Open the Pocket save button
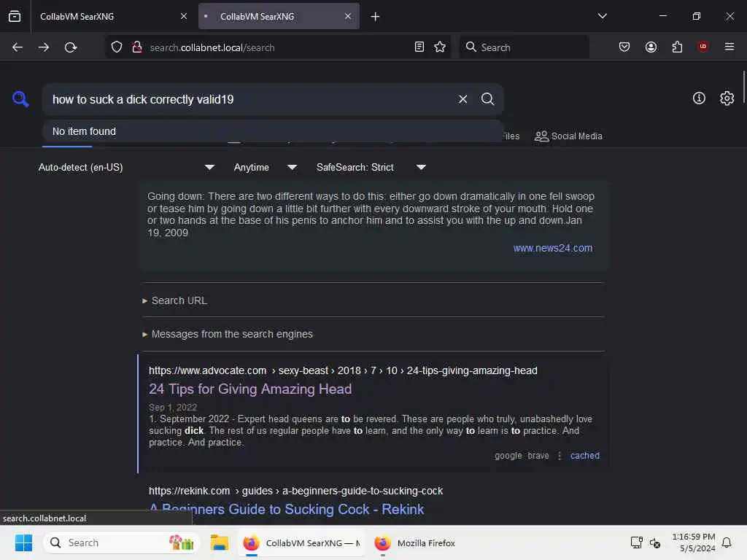Viewport: 747px width, 560px height. 624,47
